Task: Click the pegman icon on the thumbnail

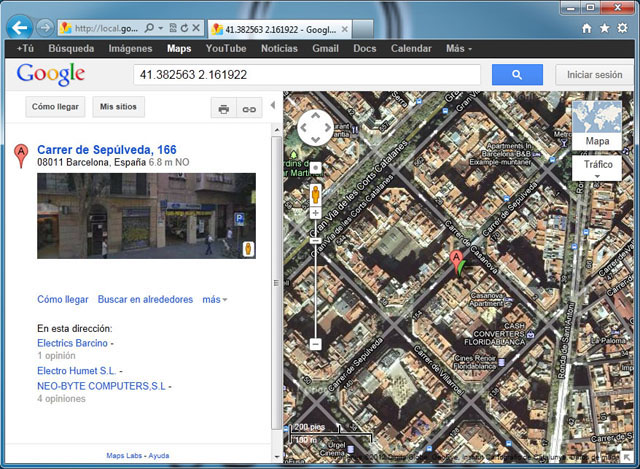Action: 248,249
